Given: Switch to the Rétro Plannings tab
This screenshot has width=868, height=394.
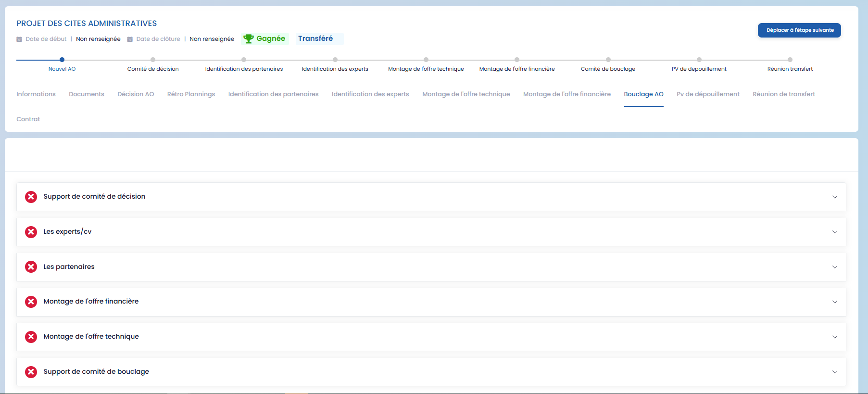Looking at the screenshot, I should (x=191, y=94).
